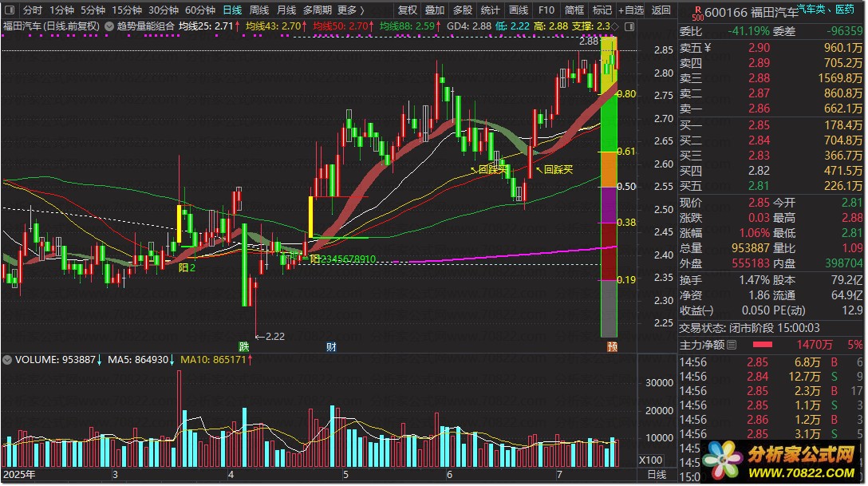Toggle the sidebar panel icon at top-left

10,10
